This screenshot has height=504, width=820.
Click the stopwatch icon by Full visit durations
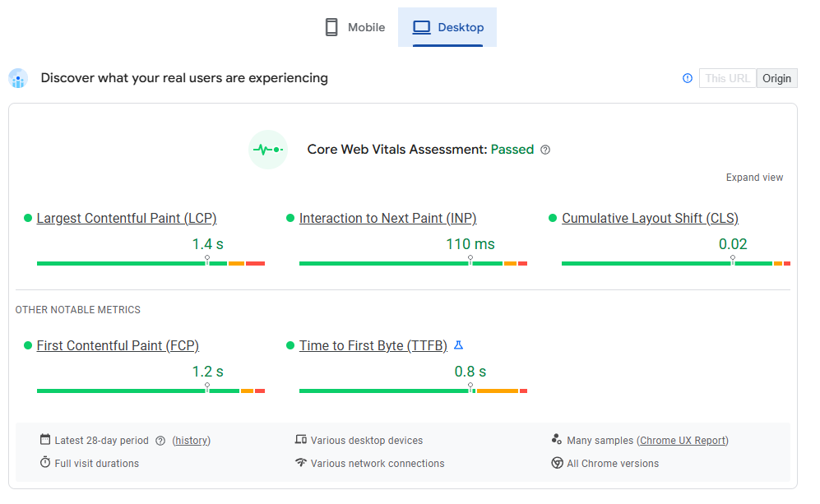[45, 463]
